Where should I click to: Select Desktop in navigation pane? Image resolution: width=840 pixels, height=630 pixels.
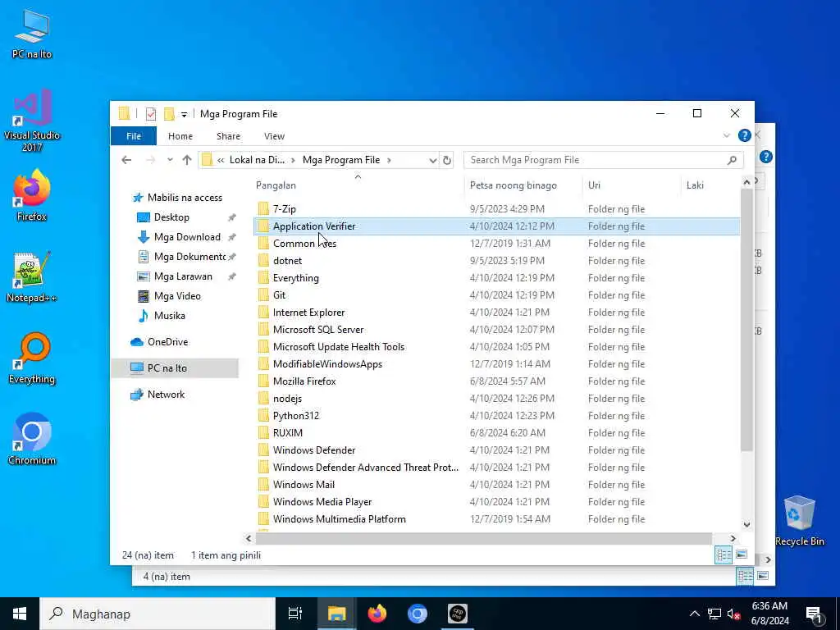point(171,217)
